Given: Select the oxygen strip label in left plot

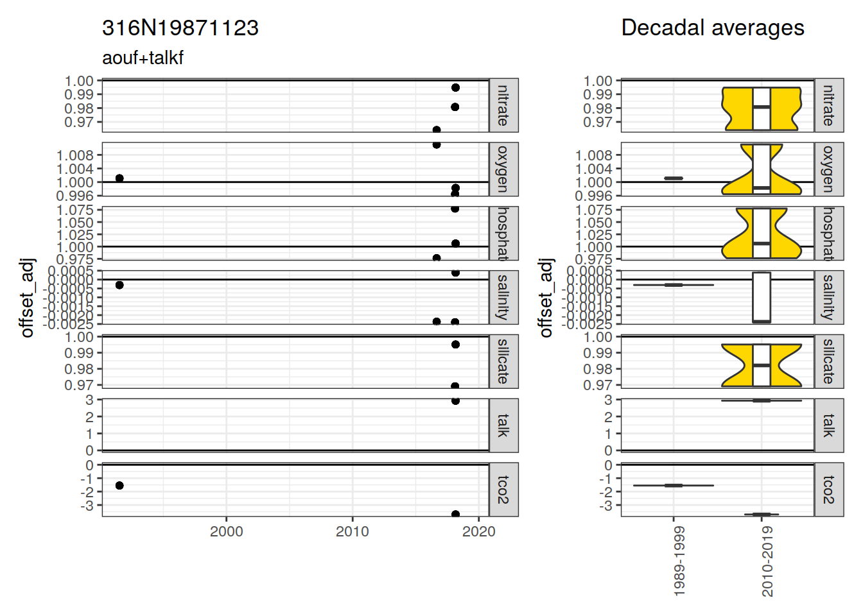Looking at the screenshot, I should coord(503,169).
